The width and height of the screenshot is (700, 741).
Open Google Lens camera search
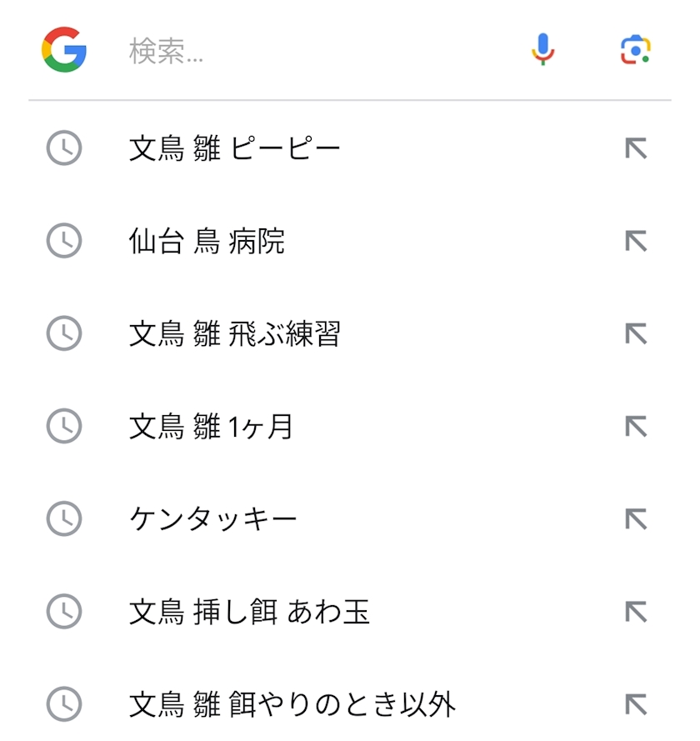click(x=635, y=49)
